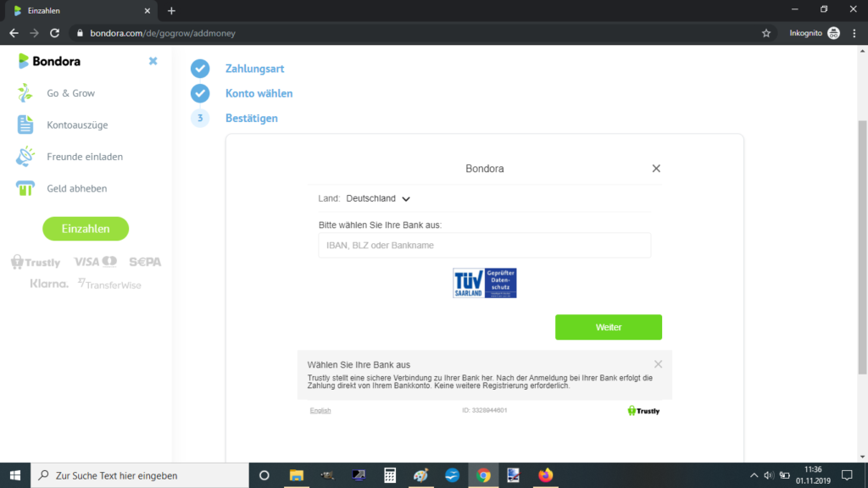This screenshot has height=488, width=868.
Task: Open the Chrome three-dot menu
Action: (x=854, y=33)
